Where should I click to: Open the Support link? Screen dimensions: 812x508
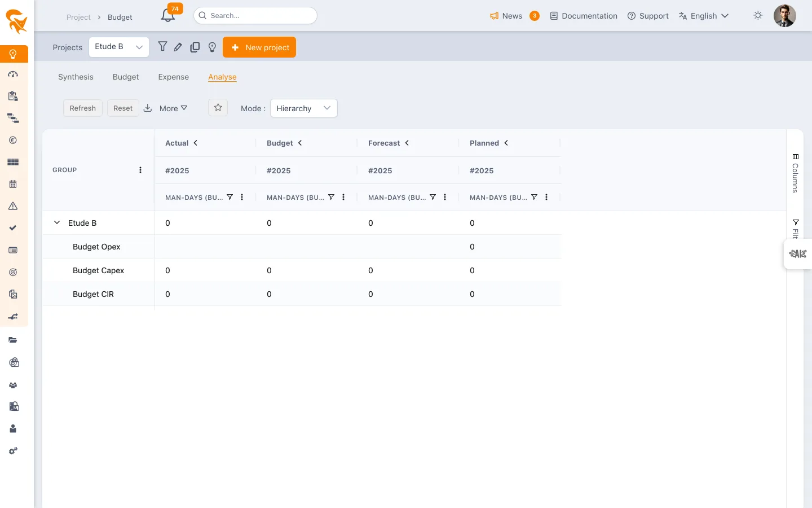648,16
